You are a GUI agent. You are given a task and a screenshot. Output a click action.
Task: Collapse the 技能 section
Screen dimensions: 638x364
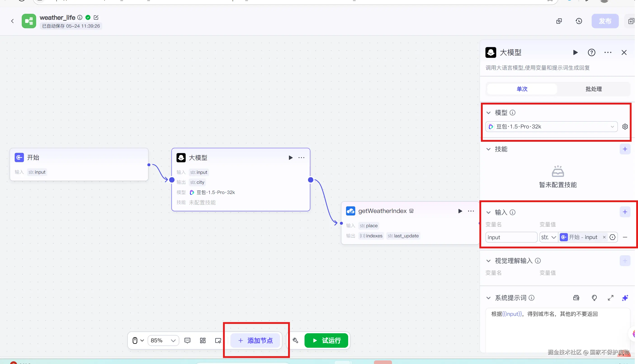click(488, 149)
